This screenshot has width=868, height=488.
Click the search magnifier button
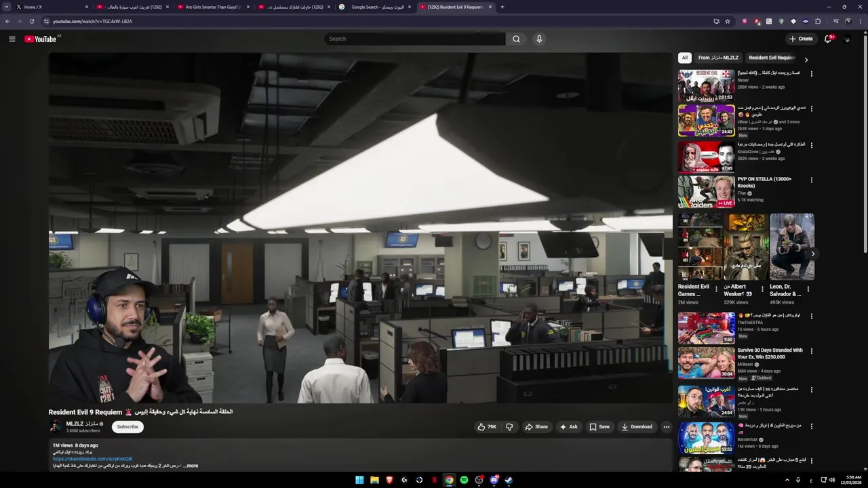click(516, 39)
